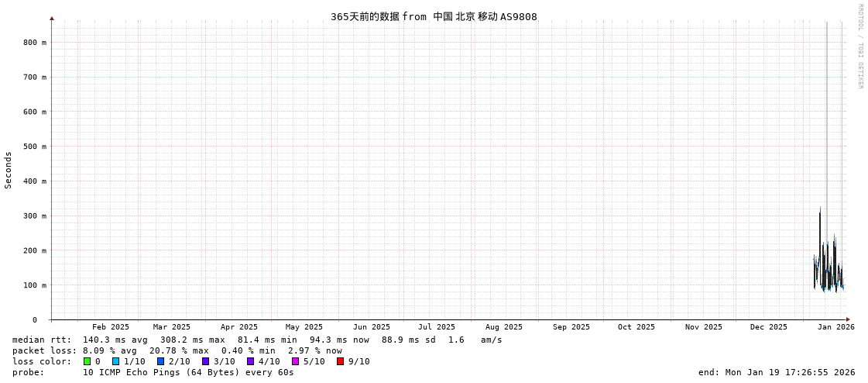Click the graph title with AS9808
Viewport: 868px width, 383px height.
(x=434, y=17)
